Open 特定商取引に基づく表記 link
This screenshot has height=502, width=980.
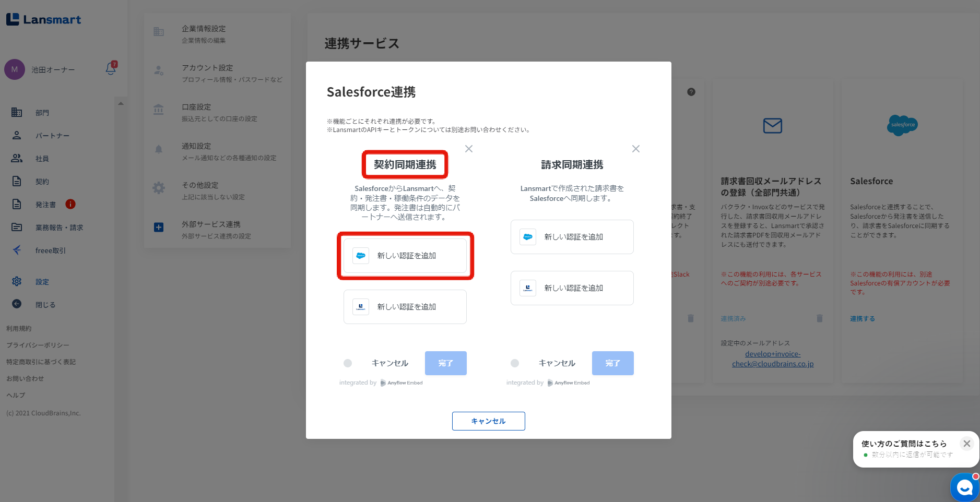point(41,362)
